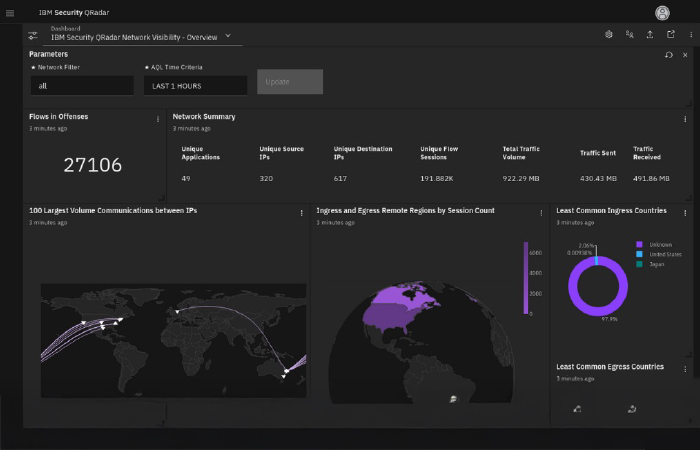The width and height of the screenshot is (700, 450).
Task: Open 100 Largest Volume Communications options menu
Action: pos(301,213)
